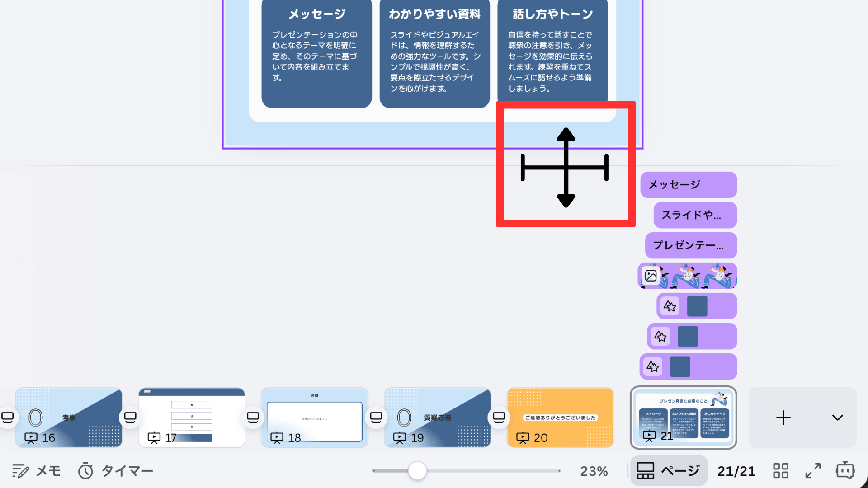Select the メッセージ purple pill element
The image size is (868, 488).
pyautogui.click(x=688, y=185)
